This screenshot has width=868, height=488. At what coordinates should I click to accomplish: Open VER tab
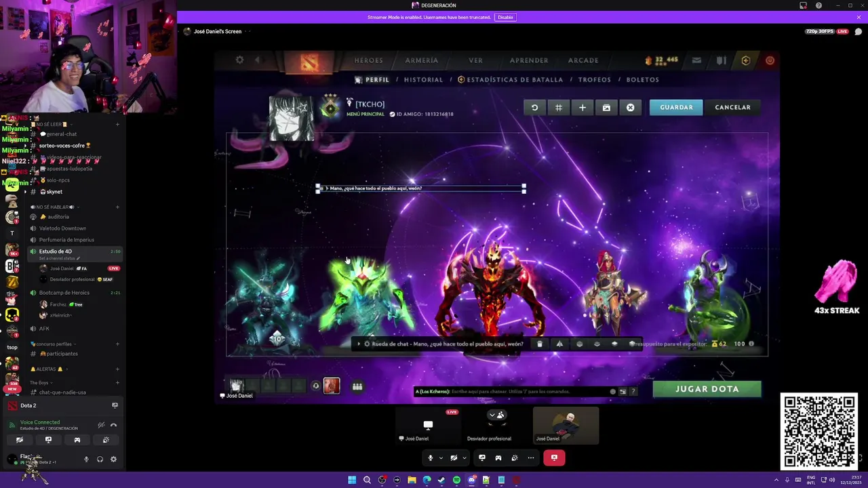(475, 60)
